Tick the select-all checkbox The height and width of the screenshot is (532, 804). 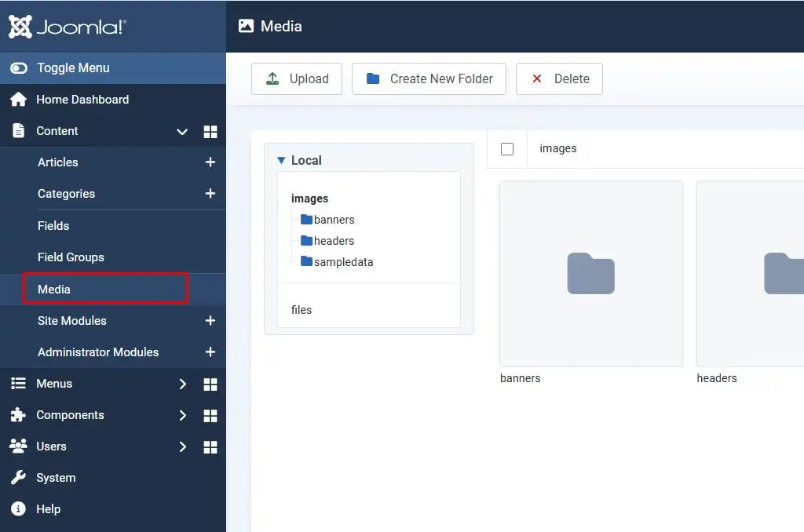click(x=507, y=149)
